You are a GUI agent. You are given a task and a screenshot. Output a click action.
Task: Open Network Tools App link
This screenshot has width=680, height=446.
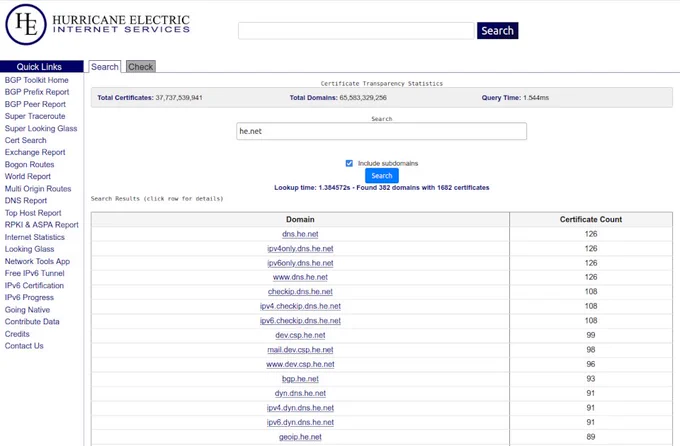click(37, 261)
